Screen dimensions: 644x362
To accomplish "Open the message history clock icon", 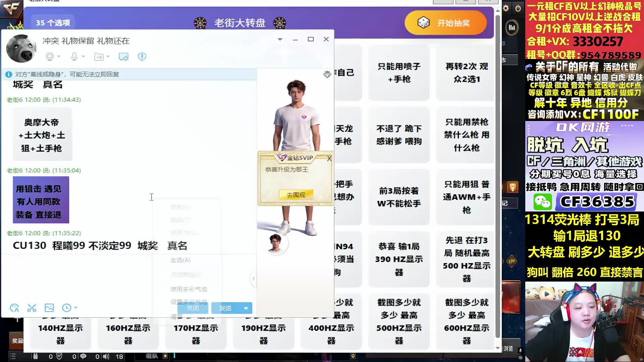I will coord(66,308).
